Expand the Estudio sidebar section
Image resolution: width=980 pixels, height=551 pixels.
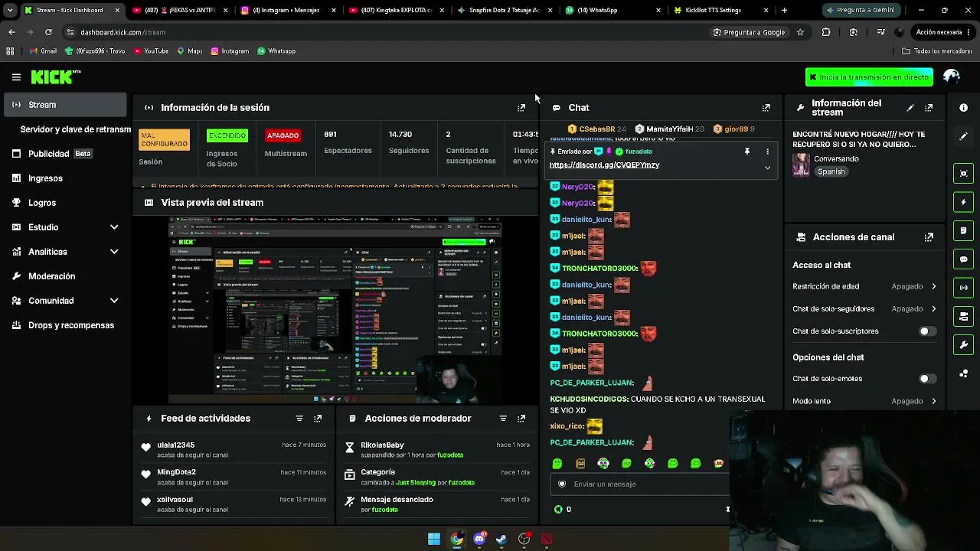click(x=114, y=227)
